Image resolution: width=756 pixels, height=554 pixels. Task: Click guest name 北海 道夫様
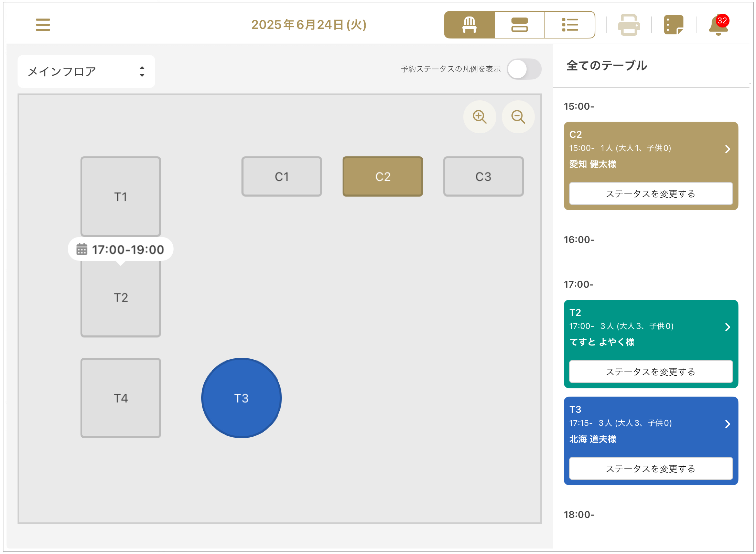(x=593, y=439)
